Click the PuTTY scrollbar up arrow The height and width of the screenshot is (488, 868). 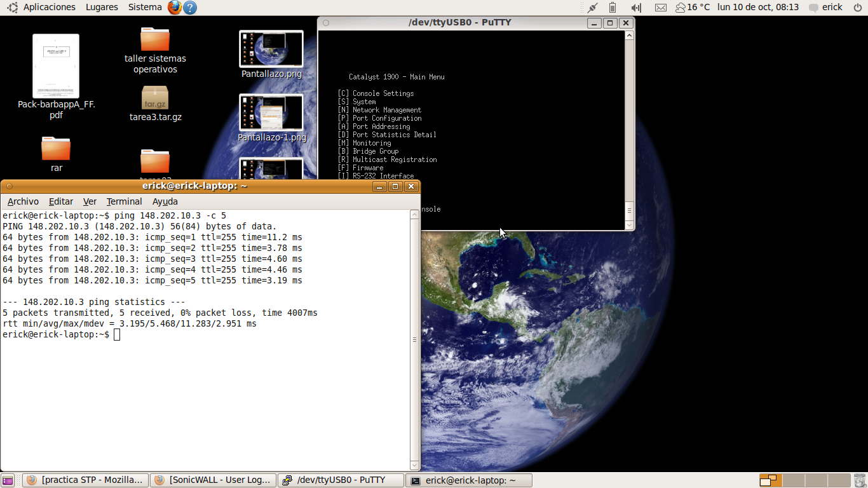tap(629, 36)
